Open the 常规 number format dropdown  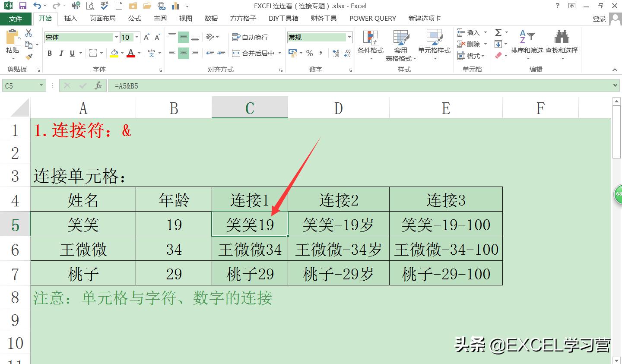(349, 37)
